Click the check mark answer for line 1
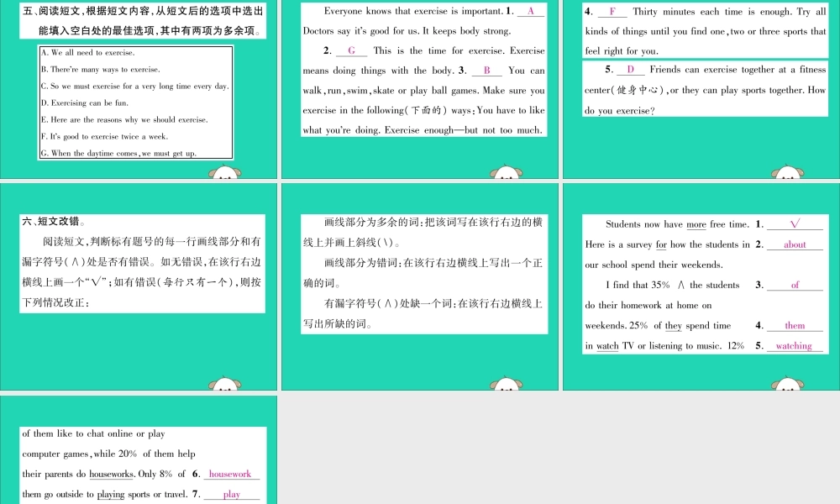840x504 pixels. (x=795, y=224)
